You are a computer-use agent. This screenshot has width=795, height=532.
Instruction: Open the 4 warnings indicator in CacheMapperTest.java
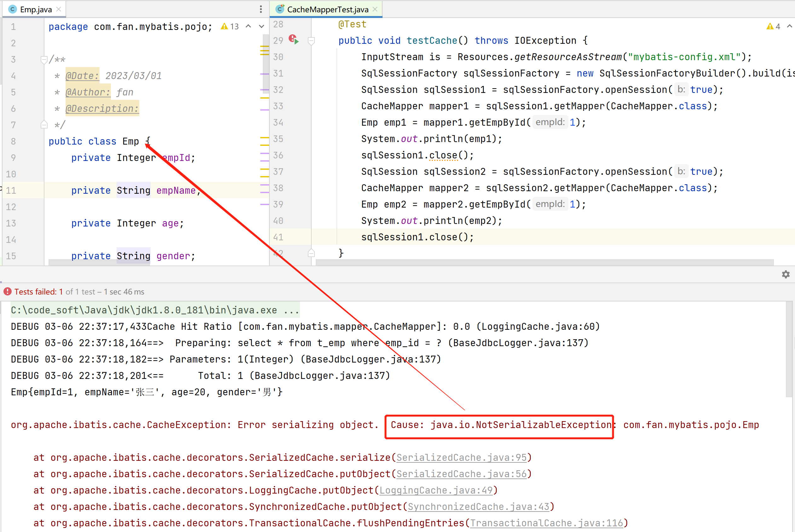(773, 26)
